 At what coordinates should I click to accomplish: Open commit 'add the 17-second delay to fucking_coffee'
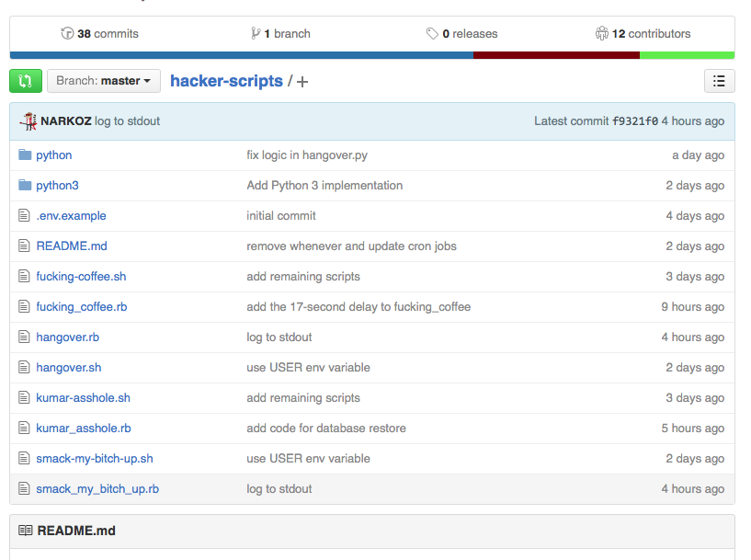pyautogui.click(x=358, y=307)
